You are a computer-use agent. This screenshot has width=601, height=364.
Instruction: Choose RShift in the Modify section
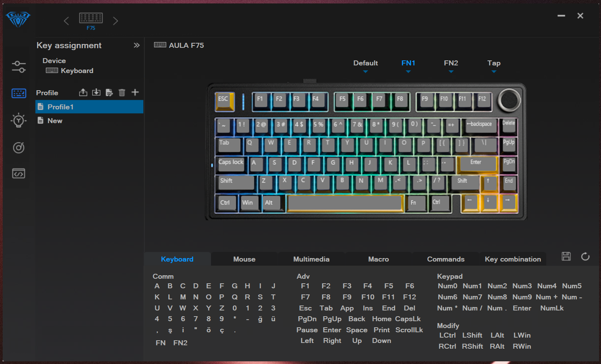coord(473,346)
